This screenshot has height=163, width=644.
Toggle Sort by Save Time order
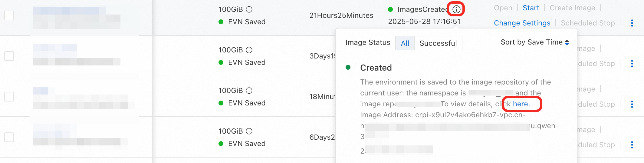[x=535, y=42]
